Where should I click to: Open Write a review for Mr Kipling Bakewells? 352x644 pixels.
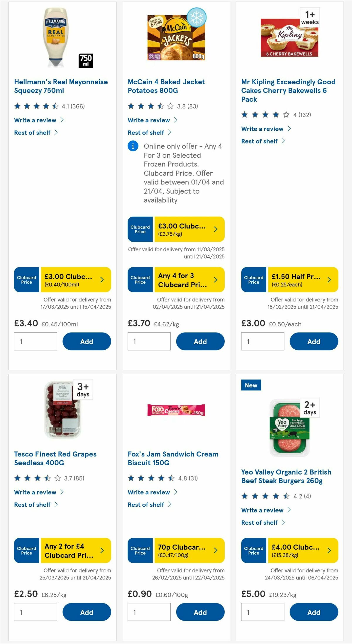[x=262, y=129]
